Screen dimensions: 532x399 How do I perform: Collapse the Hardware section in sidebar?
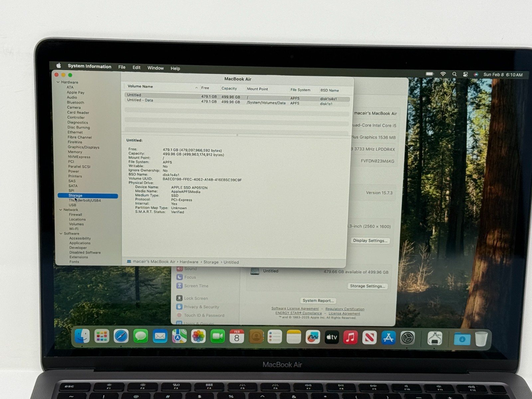(x=58, y=82)
